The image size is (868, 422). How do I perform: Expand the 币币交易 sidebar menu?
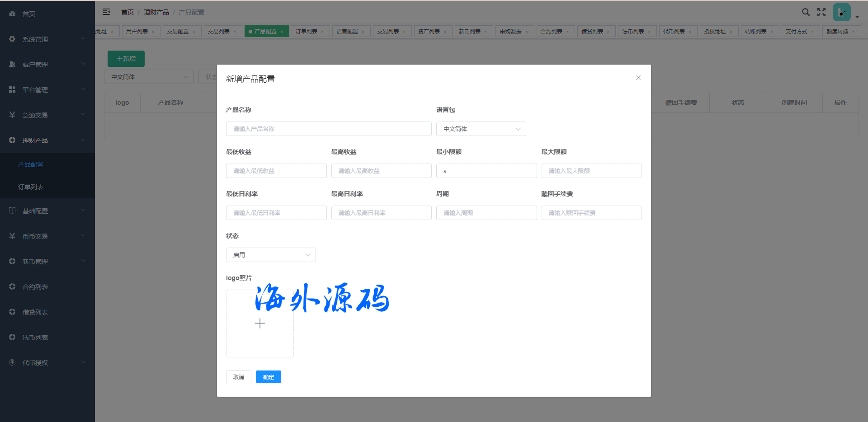coord(47,236)
